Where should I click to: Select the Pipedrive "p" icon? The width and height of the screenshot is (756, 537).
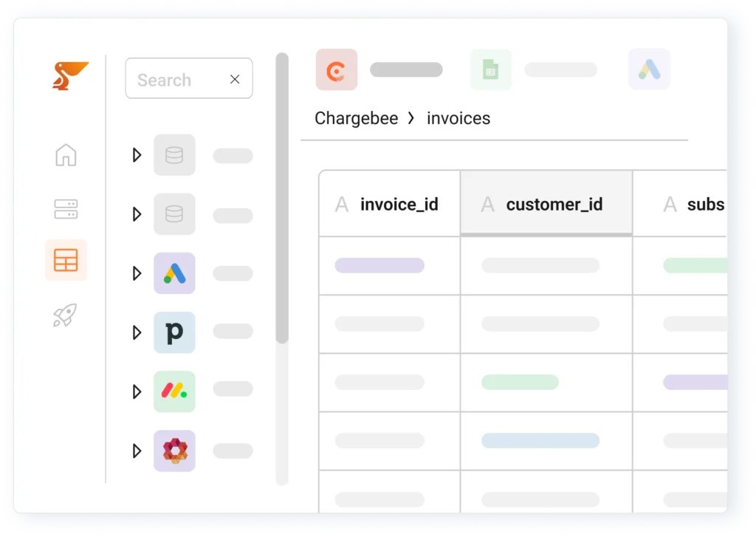[174, 332]
